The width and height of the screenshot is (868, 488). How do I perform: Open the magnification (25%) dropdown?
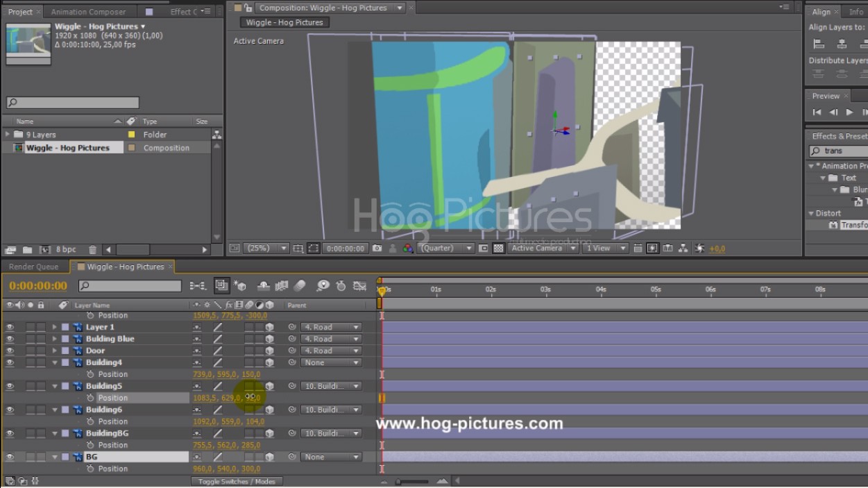tap(267, 248)
